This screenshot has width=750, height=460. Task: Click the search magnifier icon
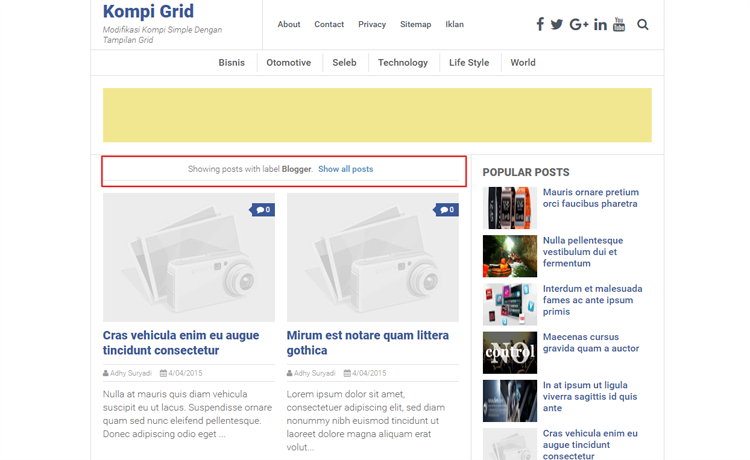click(642, 24)
